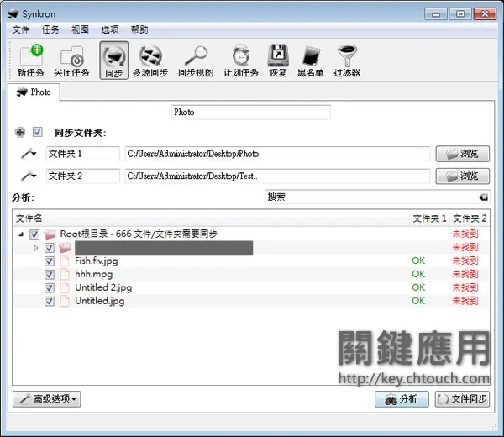Click the 分析 analyse button
Screen dimensions: 504x437
point(402,399)
